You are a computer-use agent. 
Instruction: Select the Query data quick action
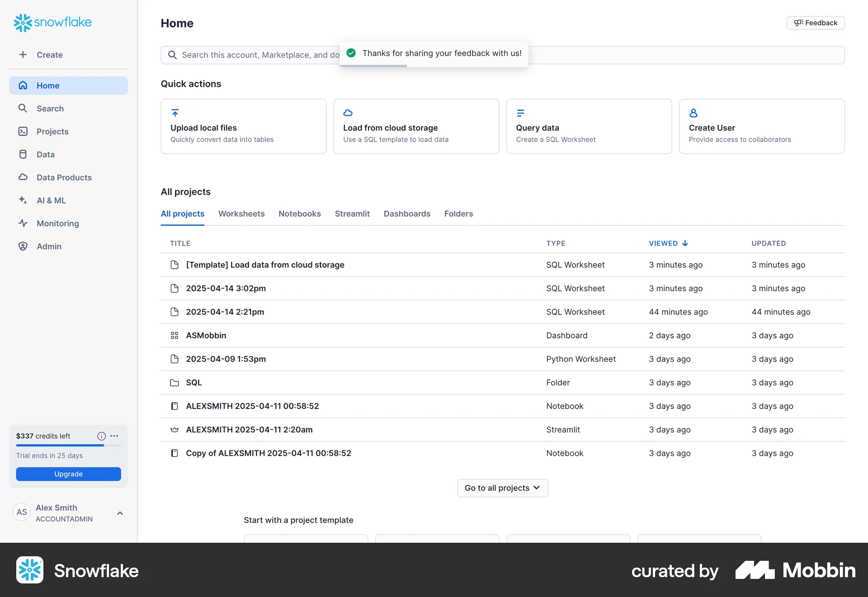tap(589, 126)
